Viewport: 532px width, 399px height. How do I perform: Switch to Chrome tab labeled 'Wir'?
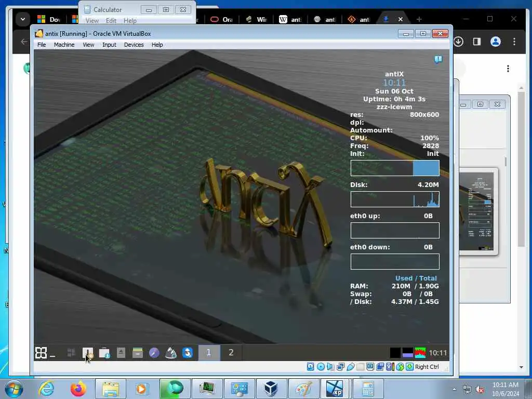point(256,19)
